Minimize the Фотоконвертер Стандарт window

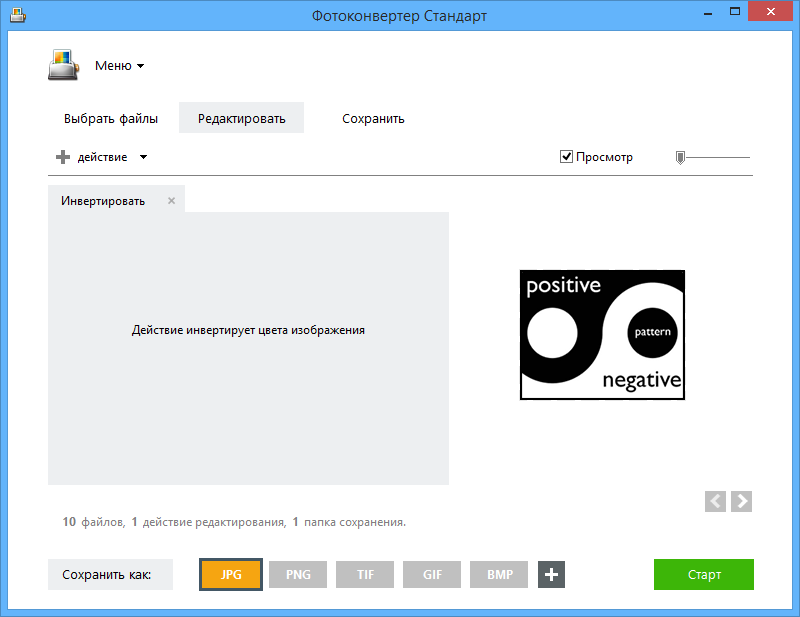[x=708, y=12]
